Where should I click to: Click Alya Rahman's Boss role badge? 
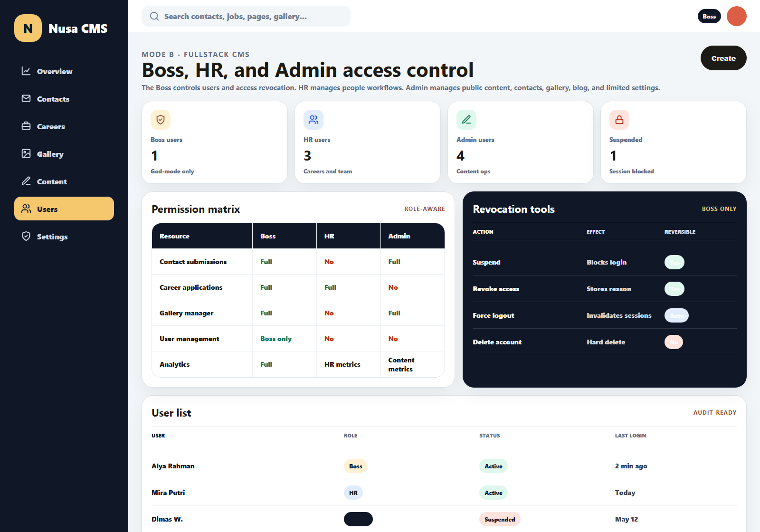(355, 466)
